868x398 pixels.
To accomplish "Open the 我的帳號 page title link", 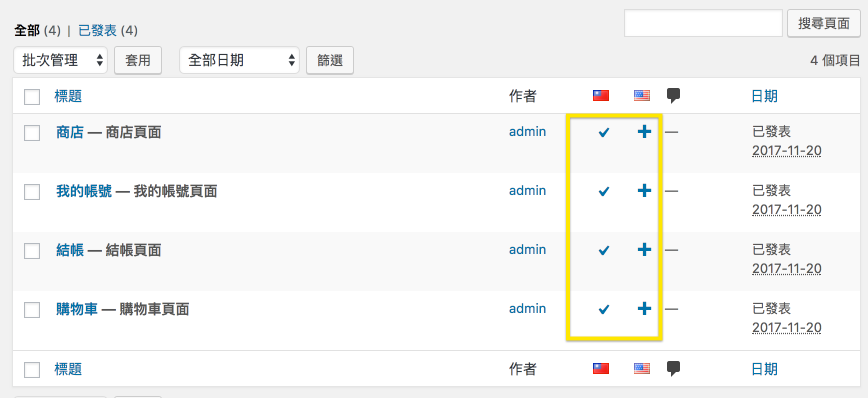I will (84, 192).
